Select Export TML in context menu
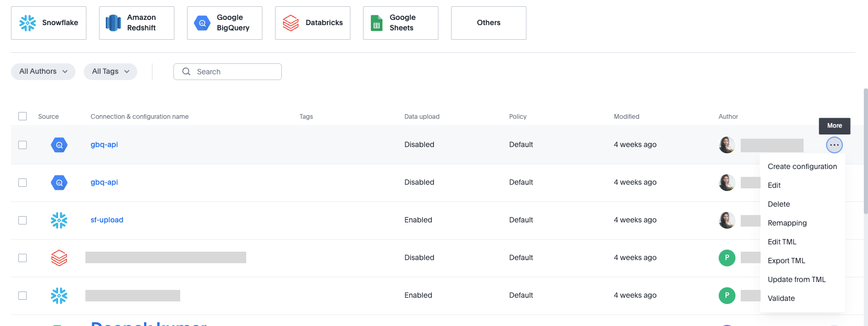 coord(786,261)
